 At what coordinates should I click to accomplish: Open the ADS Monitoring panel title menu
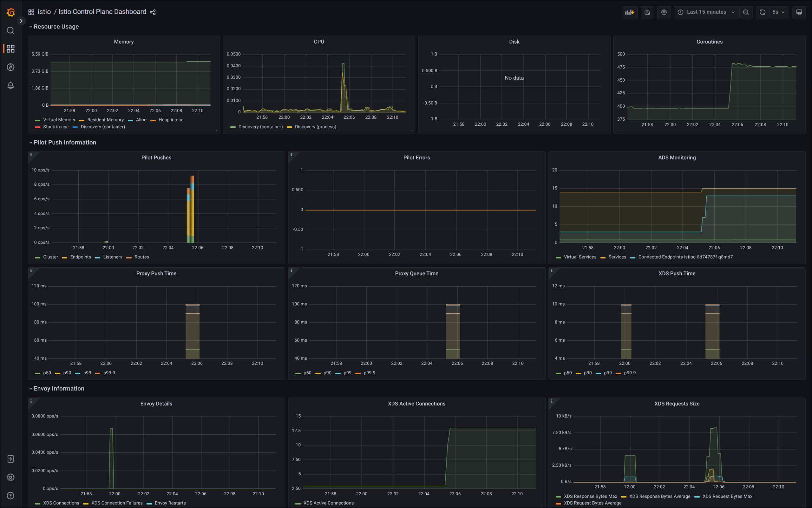pos(677,157)
